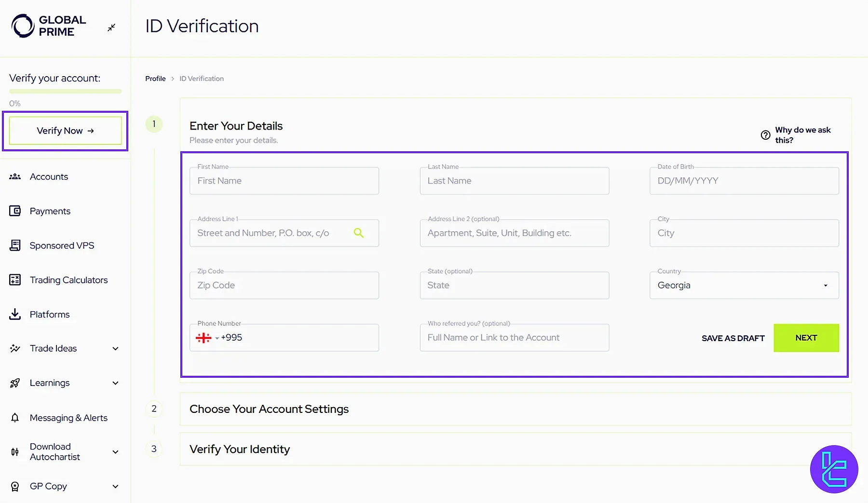Select the Payments icon in the sidebar
The image size is (868, 503).
15,211
